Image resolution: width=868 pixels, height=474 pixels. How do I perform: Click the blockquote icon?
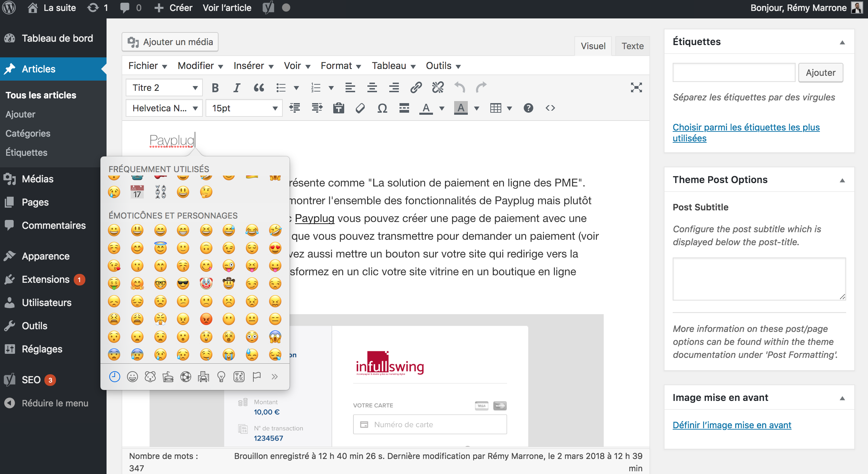[x=259, y=88]
